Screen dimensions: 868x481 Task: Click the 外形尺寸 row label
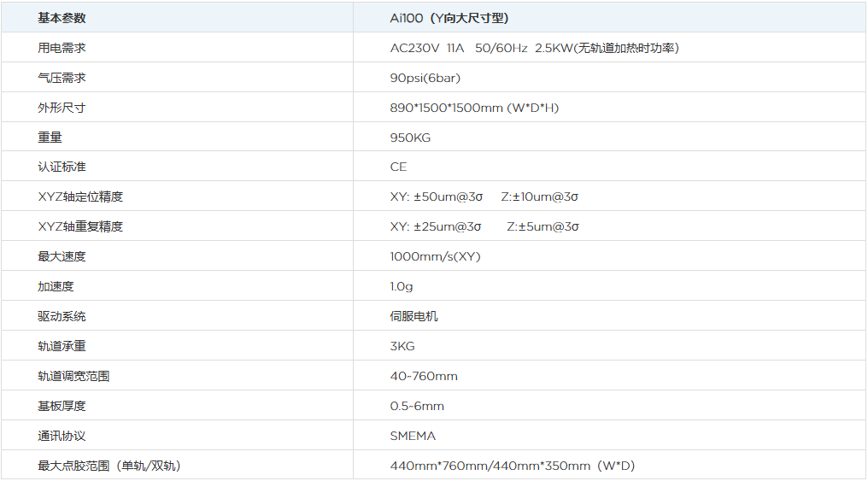[x=62, y=108]
